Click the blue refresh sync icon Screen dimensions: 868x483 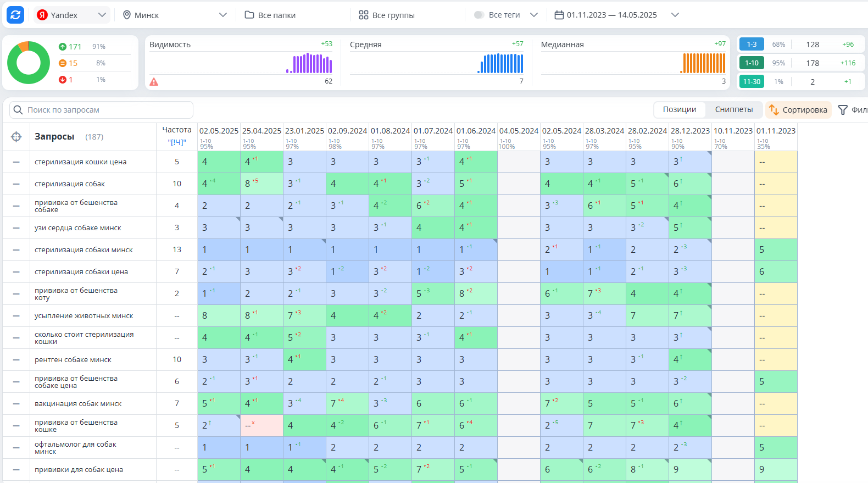(15, 15)
